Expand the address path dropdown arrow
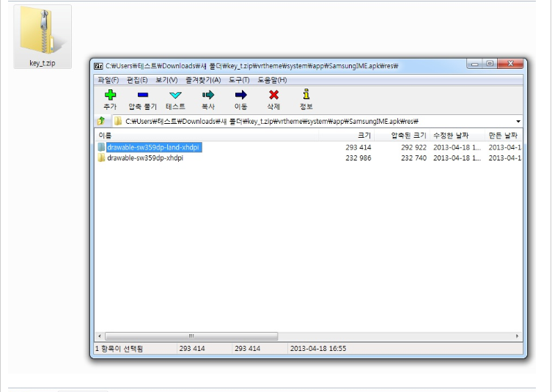The image size is (552, 392). (x=518, y=122)
